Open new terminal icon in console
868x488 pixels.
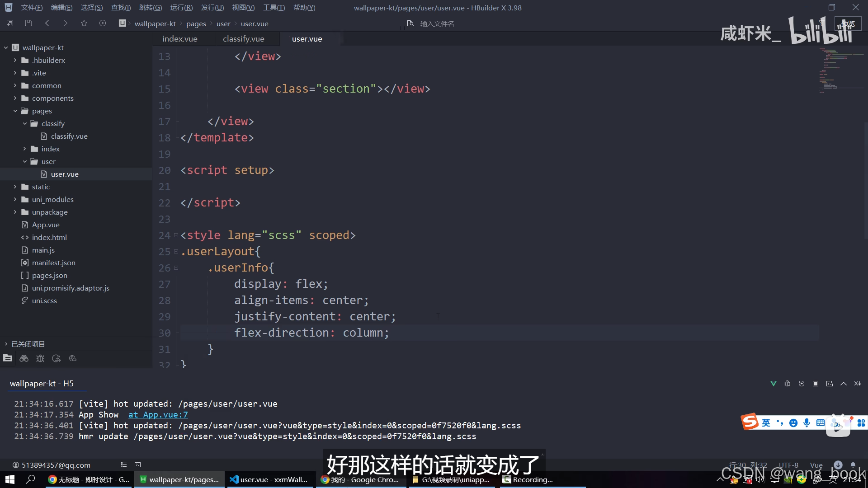(830, 384)
